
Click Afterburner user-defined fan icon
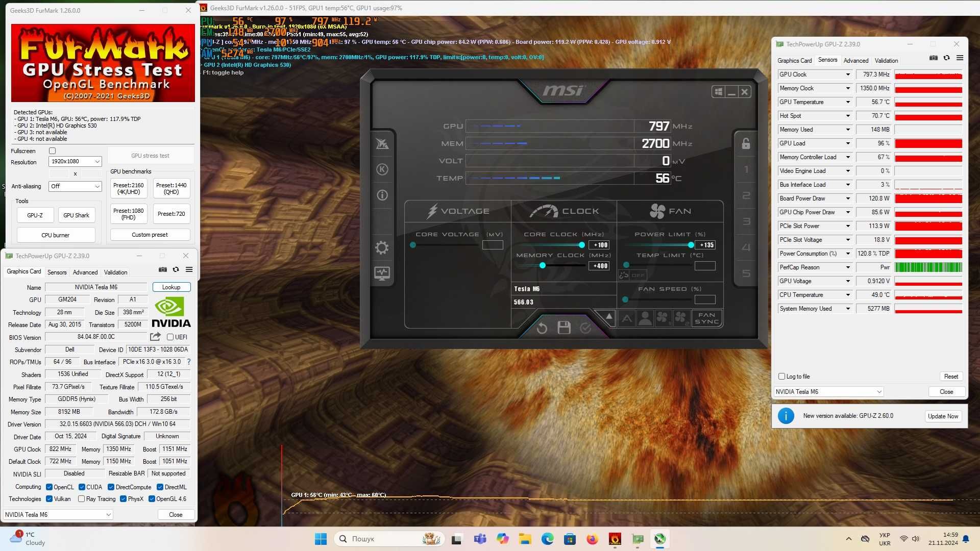tap(645, 318)
